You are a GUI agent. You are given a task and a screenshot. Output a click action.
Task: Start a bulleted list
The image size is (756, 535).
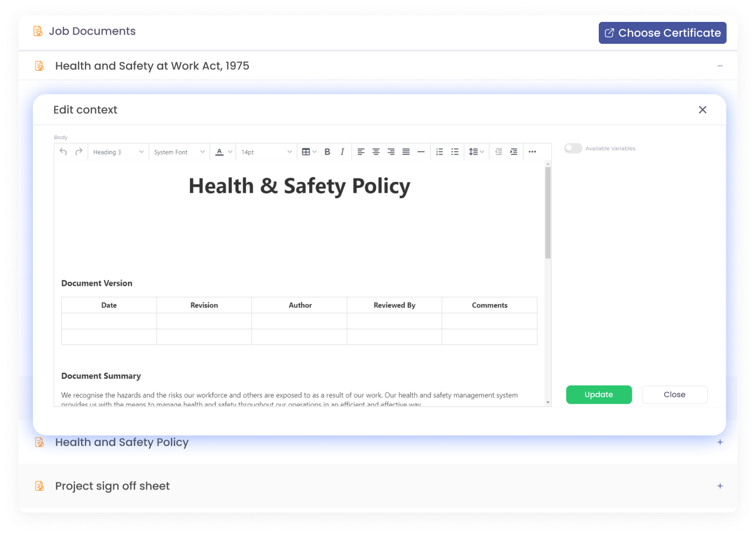point(455,152)
